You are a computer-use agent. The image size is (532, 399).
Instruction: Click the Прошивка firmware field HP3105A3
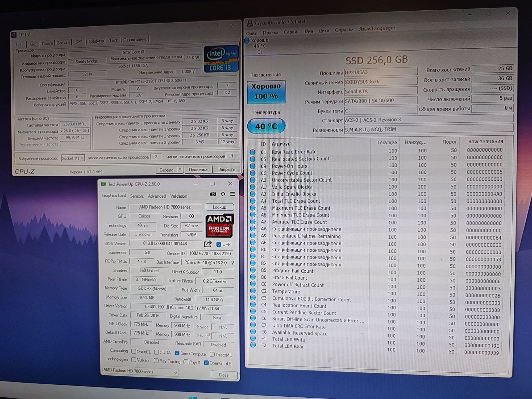coord(381,72)
